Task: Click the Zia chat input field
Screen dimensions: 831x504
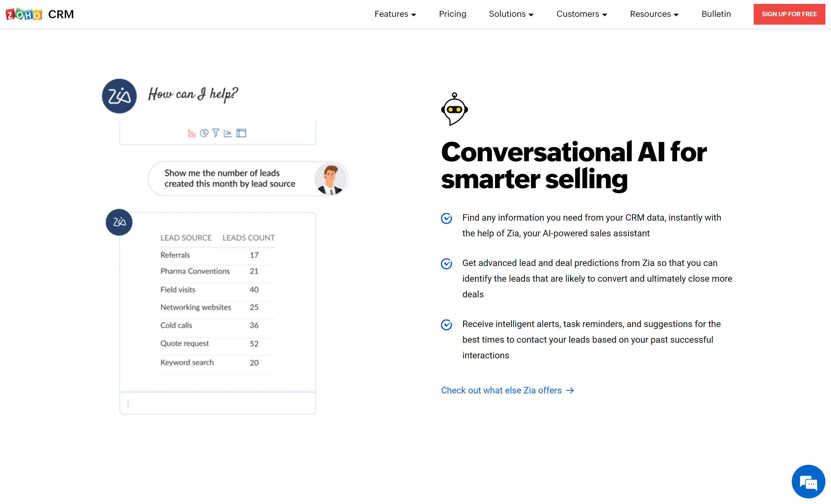Action: click(x=217, y=403)
